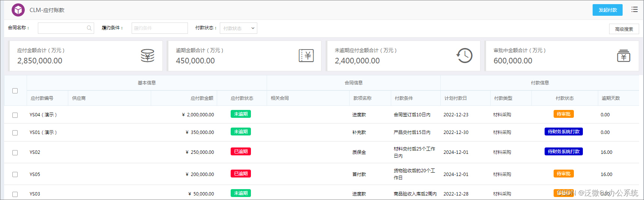The image size is (644, 200).
Task: Click the 履约条件 input field
Action: (x=159, y=28)
